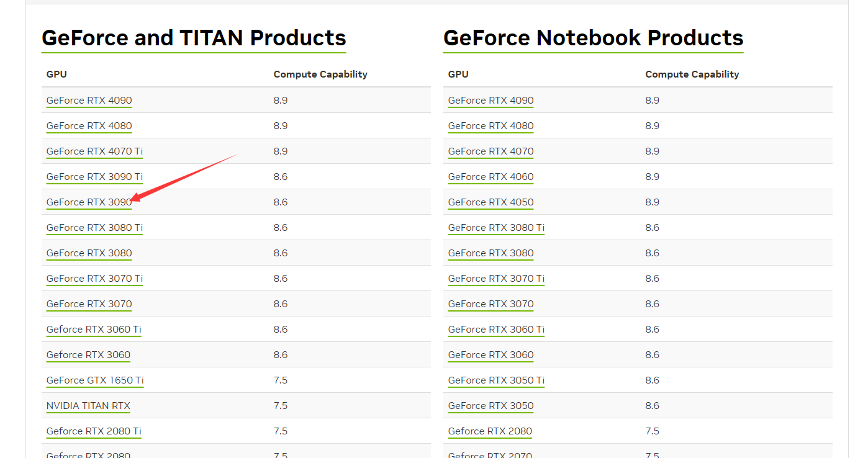Screen dimensions: 868x458
Task: Open GeForce RTX 4090 in Notebook Products table
Action: [491, 101]
